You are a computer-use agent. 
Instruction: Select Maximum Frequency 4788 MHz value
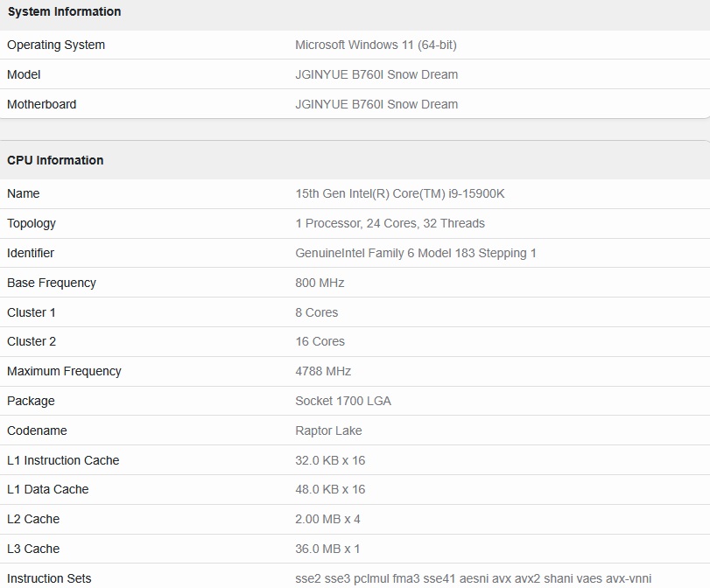click(x=323, y=371)
